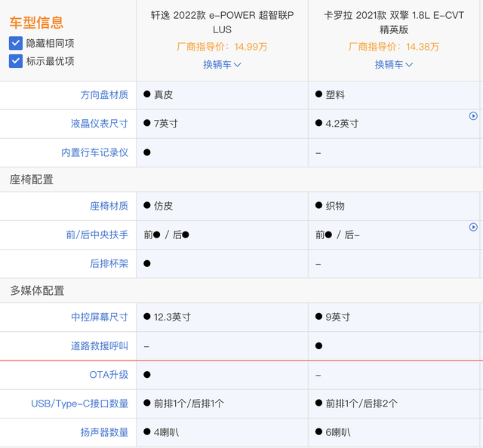Viewport: 483px width, 448px height.
Task: Select 座椅配置 section header
Action: [32, 180]
